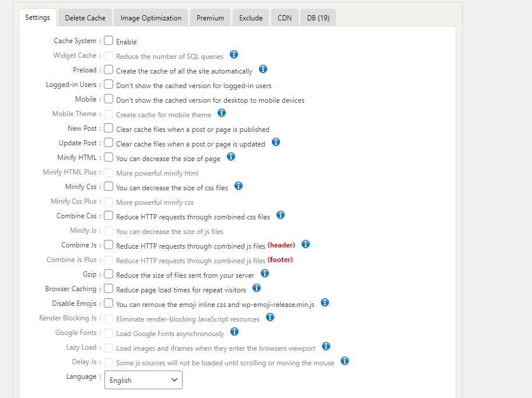Enable New Post cache clearing checkbox
Viewport: 532px width, 398px height.
pos(108,128)
